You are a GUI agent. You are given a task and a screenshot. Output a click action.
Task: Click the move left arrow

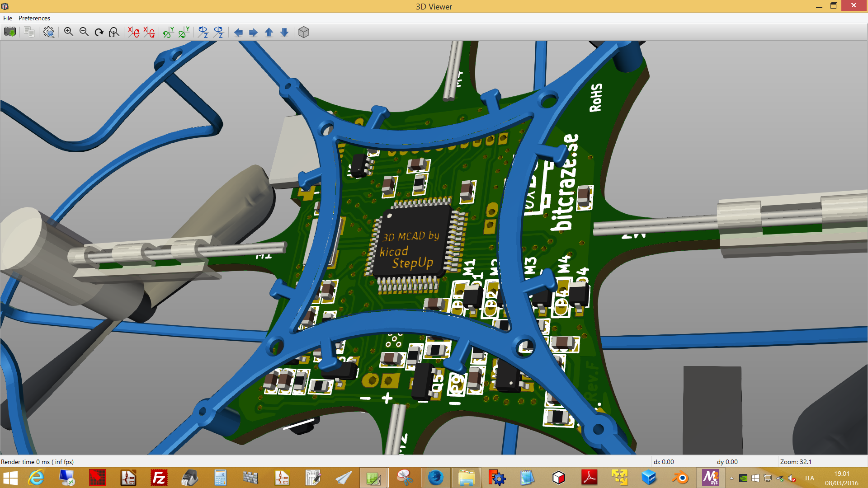pyautogui.click(x=238, y=32)
